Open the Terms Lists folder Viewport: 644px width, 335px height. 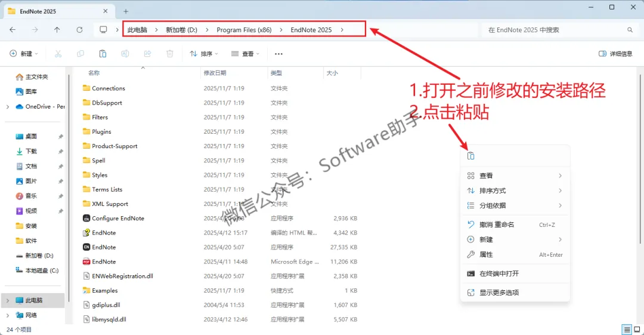click(103, 189)
